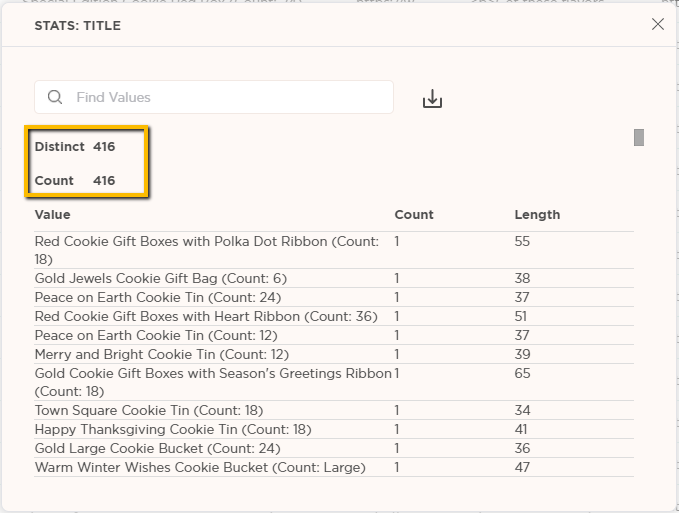Screen dimensions: 679x513
Task: Download the stats values list
Action: pyautogui.click(x=432, y=99)
